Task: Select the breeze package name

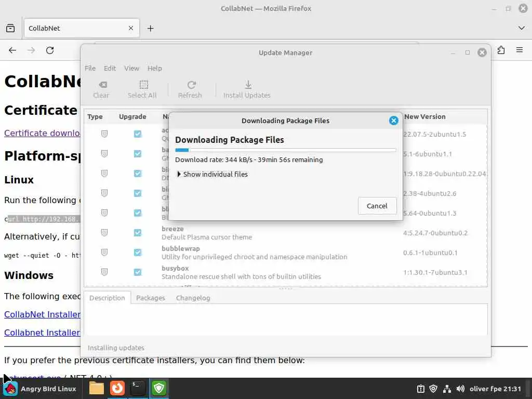Action: click(172, 229)
